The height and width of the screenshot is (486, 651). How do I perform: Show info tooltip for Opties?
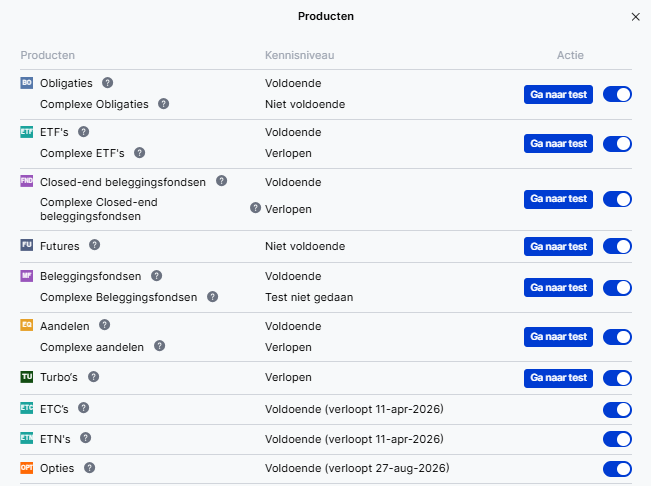(90, 467)
